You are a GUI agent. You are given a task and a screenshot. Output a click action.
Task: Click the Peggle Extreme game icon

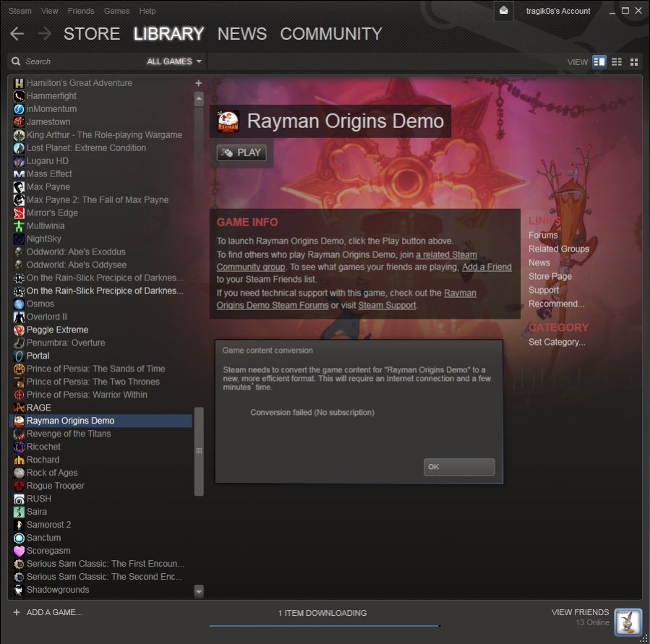[x=19, y=330]
